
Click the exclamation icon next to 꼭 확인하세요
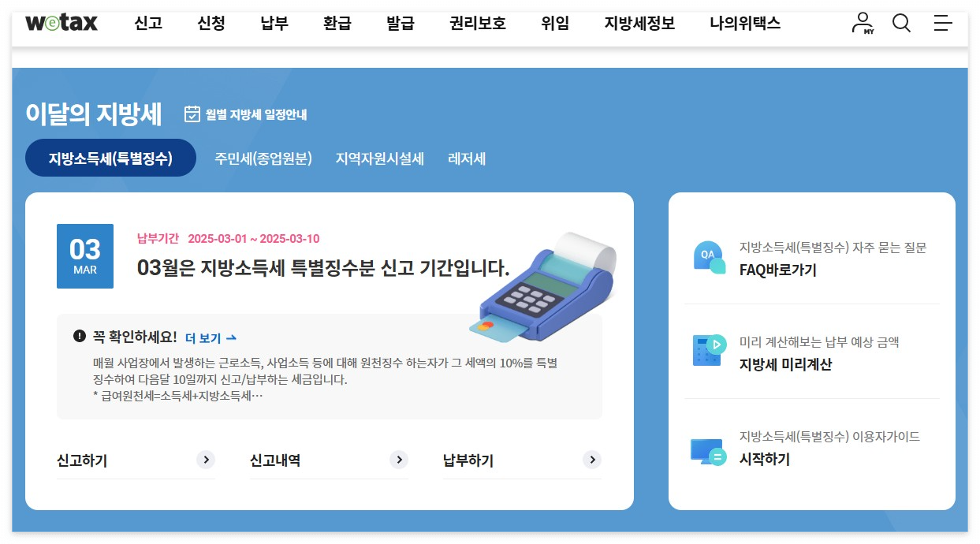coord(79,336)
